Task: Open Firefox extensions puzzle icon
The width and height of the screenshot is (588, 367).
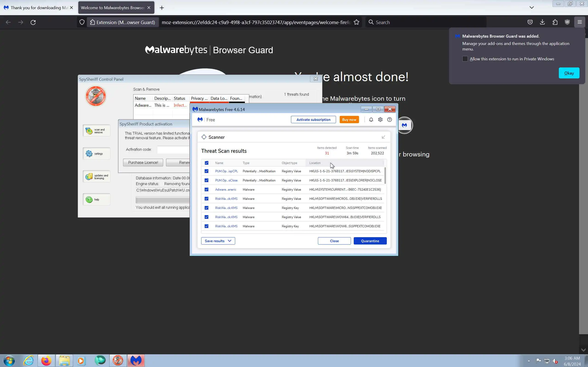Action: click(x=555, y=22)
